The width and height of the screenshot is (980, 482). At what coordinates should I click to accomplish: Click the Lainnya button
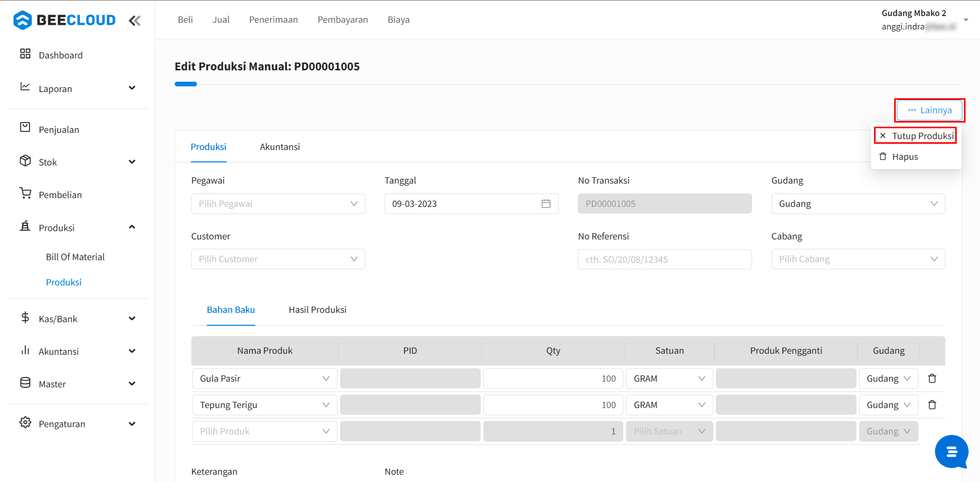(x=929, y=110)
